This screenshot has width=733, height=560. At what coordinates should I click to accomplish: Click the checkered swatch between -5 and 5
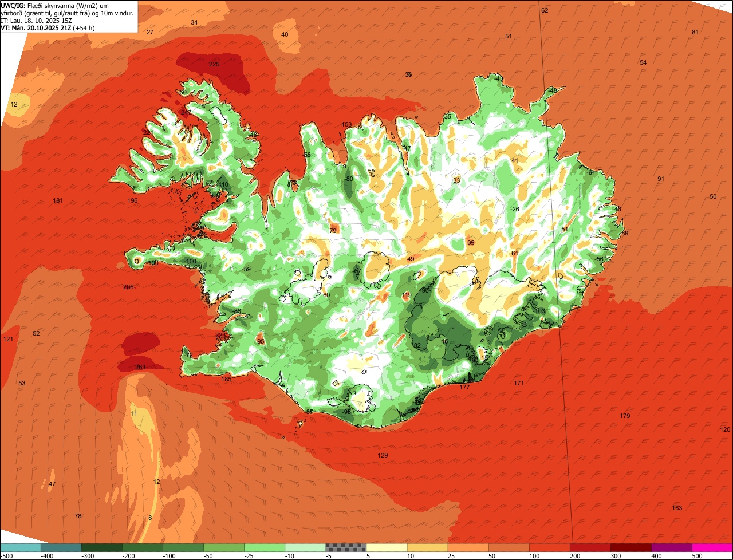tap(346, 547)
